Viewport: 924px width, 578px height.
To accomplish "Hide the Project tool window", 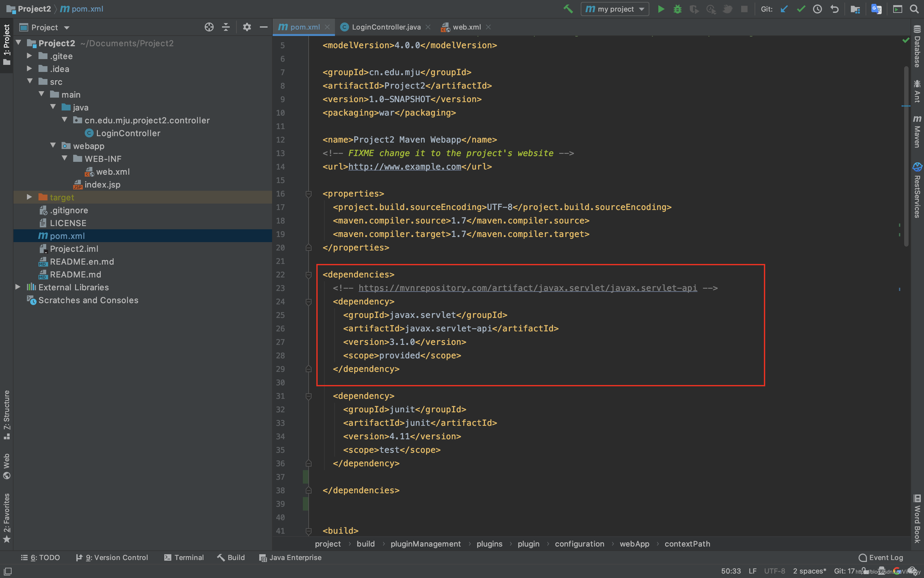I will point(263,27).
